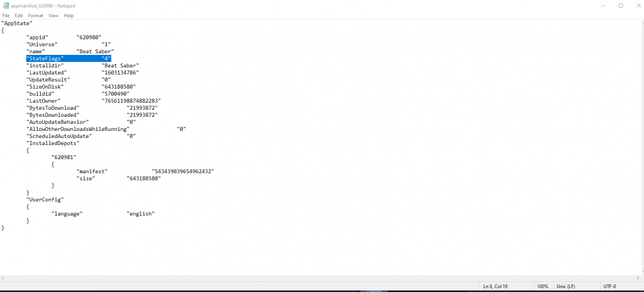Click the "LastUpdated" key in the text
The height and width of the screenshot is (292, 644).
pos(46,73)
